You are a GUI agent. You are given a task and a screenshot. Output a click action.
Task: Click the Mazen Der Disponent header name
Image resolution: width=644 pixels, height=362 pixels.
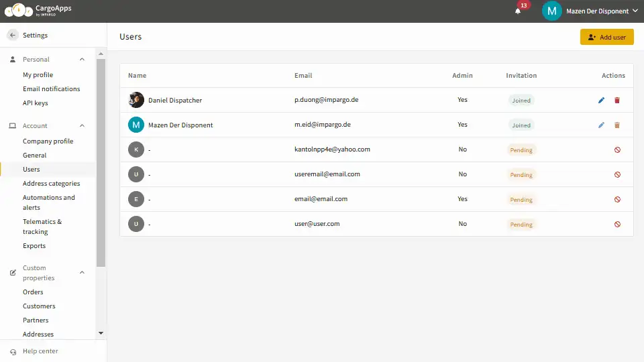click(x=597, y=11)
